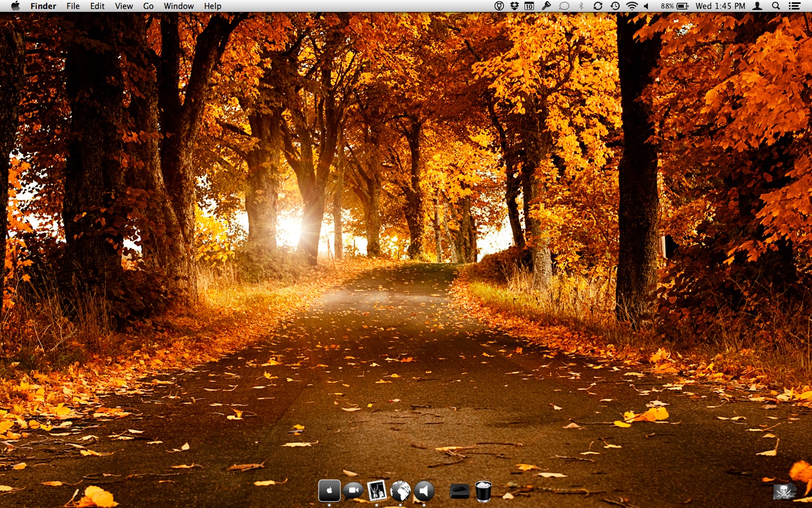812x508 pixels.
Task: Open the Bluetooth status menu
Action: (x=581, y=6)
